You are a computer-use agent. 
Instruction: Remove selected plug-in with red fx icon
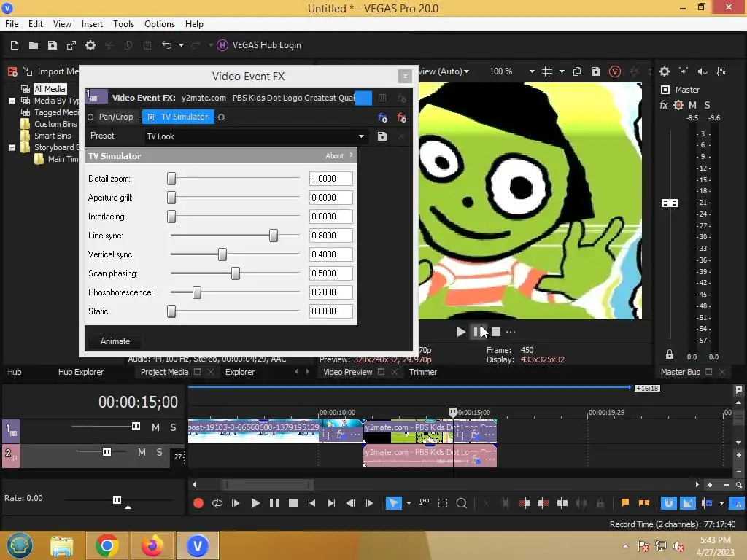click(x=402, y=117)
